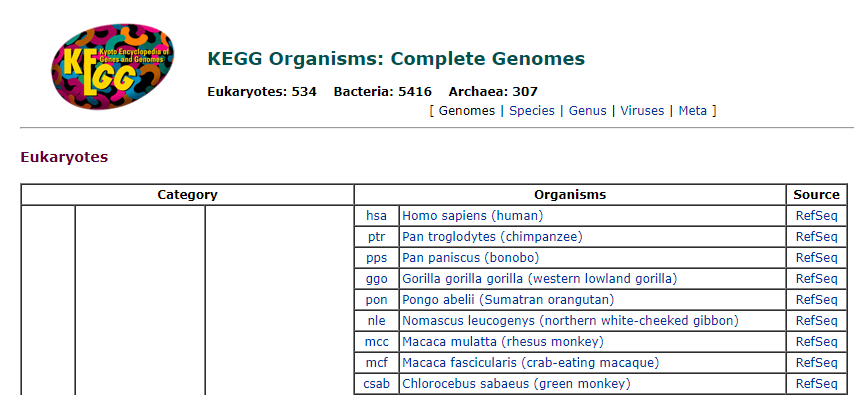
Task: Click Homo sapiens (human) link
Action: (x=473, y=216)
